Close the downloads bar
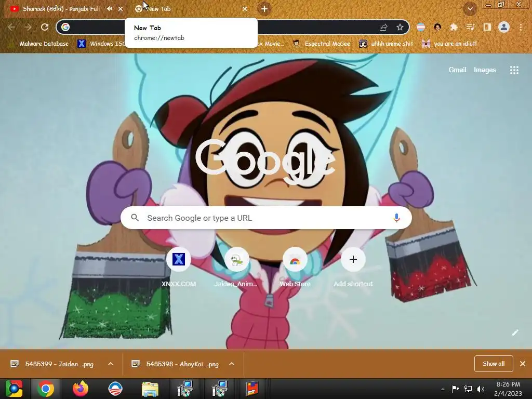This screenshot has height=399, width=532. pos(523,364)
